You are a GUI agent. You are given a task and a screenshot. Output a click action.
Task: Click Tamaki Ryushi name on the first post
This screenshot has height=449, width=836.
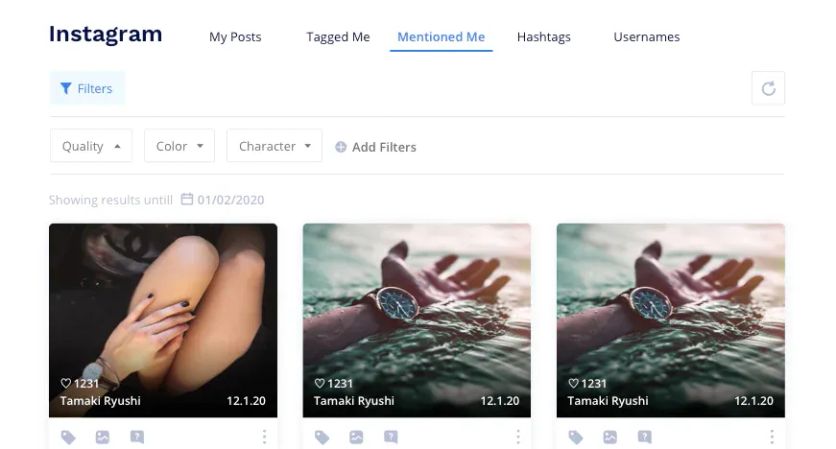point(100,401)
